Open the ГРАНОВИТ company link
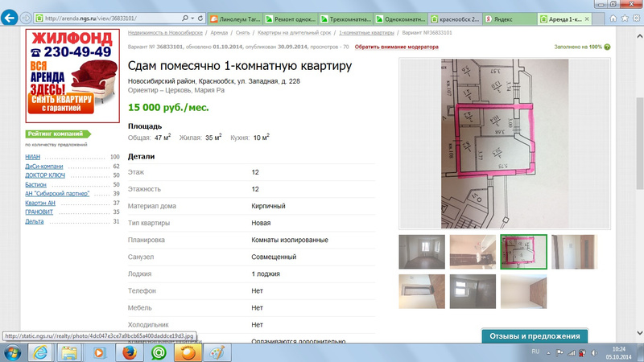This screenshot has width=644, height=362. 39,212
